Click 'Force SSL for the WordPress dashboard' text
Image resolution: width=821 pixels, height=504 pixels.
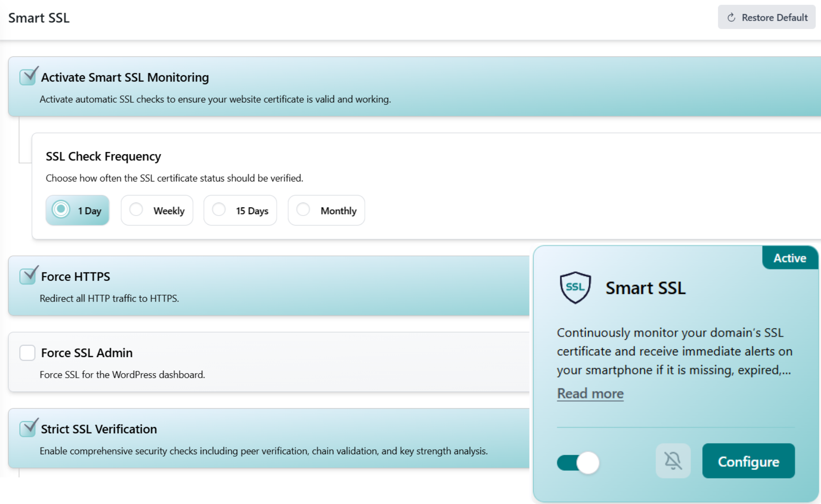click(x=122, y=375)
